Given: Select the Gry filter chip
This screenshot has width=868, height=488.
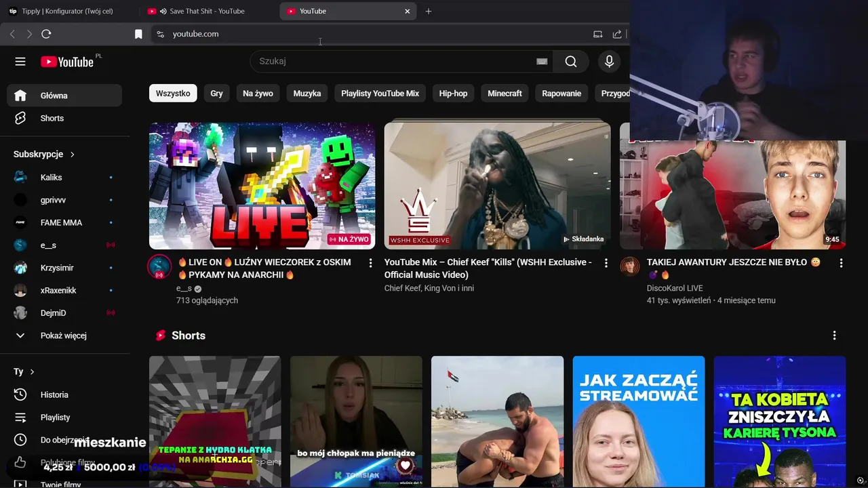Looking at the screenshot, I should (216, 94).
